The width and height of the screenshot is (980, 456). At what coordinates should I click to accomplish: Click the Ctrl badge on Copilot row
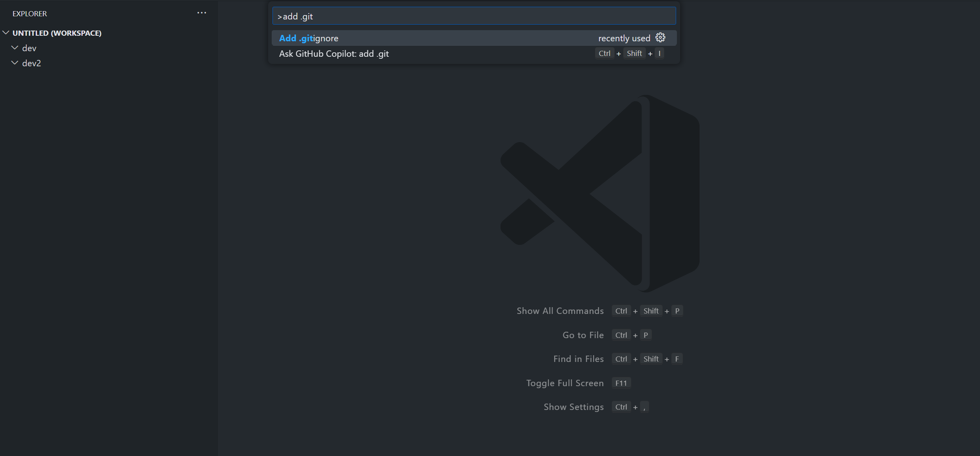point(604,54)
